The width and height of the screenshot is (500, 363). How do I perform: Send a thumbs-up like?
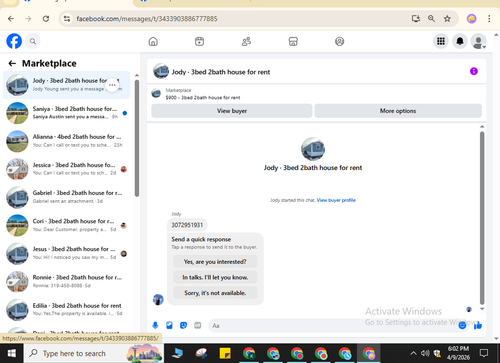click(x=478, y=325)
